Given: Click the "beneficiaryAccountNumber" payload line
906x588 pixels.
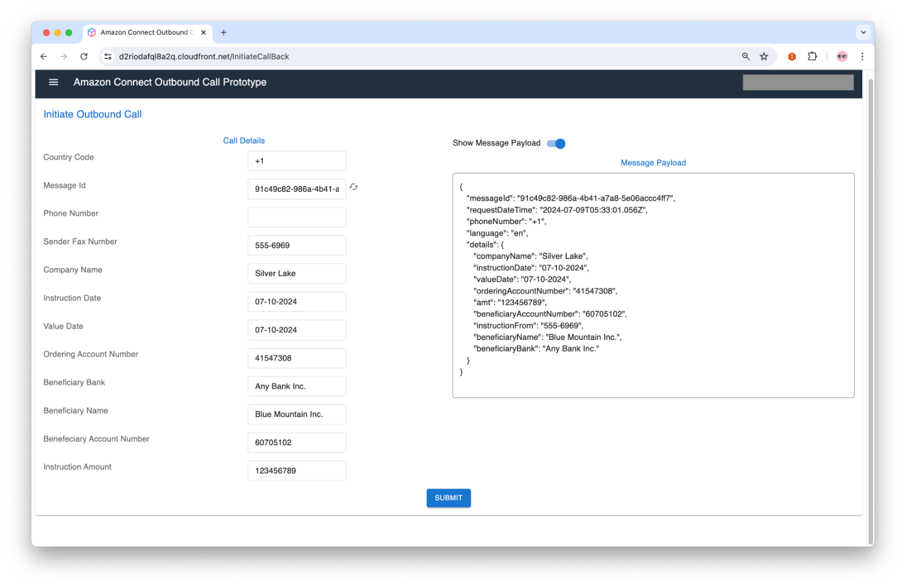Looking at the screenshot, I should pyautogui.click(x=550, y=314).
